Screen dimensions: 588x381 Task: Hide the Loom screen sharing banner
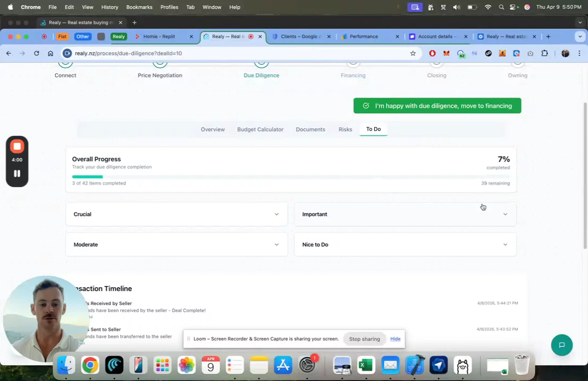click(x=395, y=339)
